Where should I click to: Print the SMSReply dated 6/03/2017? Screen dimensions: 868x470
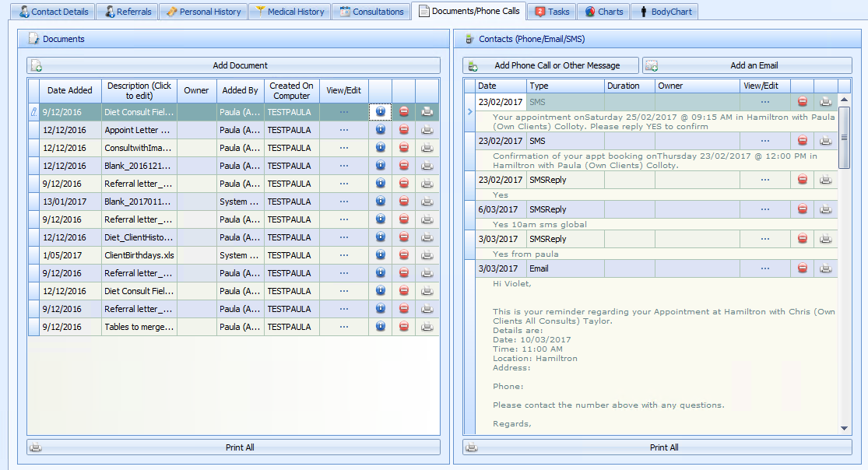click(825, 209)
